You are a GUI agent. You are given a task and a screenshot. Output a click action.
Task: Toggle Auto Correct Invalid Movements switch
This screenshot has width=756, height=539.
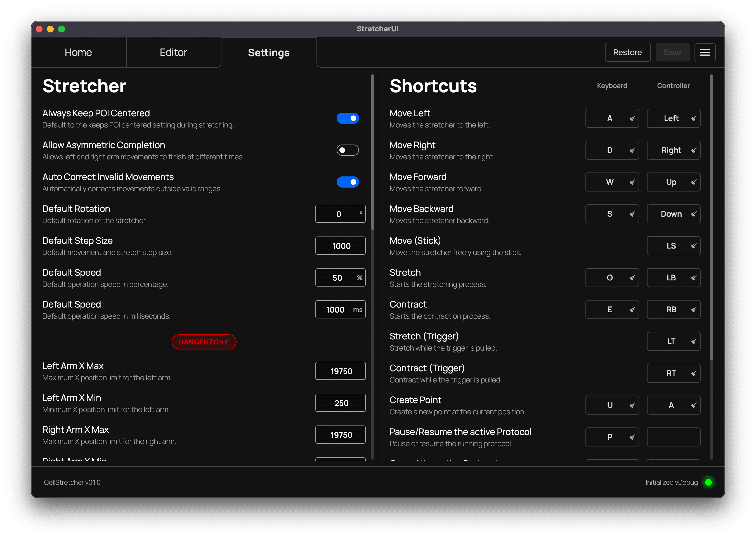[x=348, y=182]
